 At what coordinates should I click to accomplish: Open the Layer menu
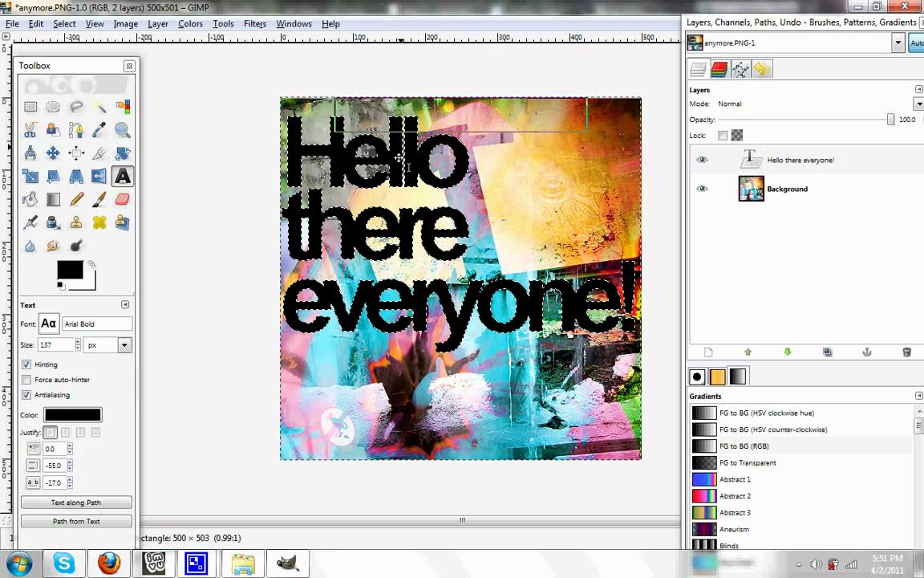click(x=158, y=23)
